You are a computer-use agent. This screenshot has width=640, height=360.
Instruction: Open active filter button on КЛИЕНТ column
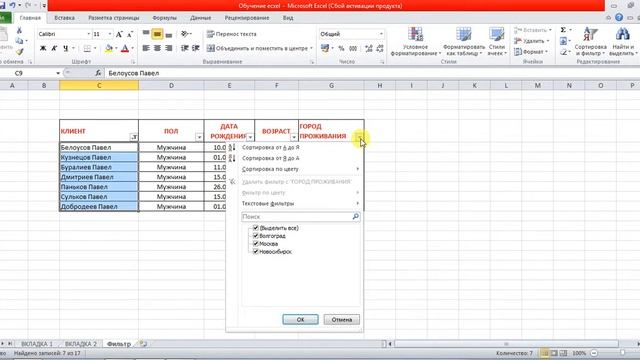point(134,138)
